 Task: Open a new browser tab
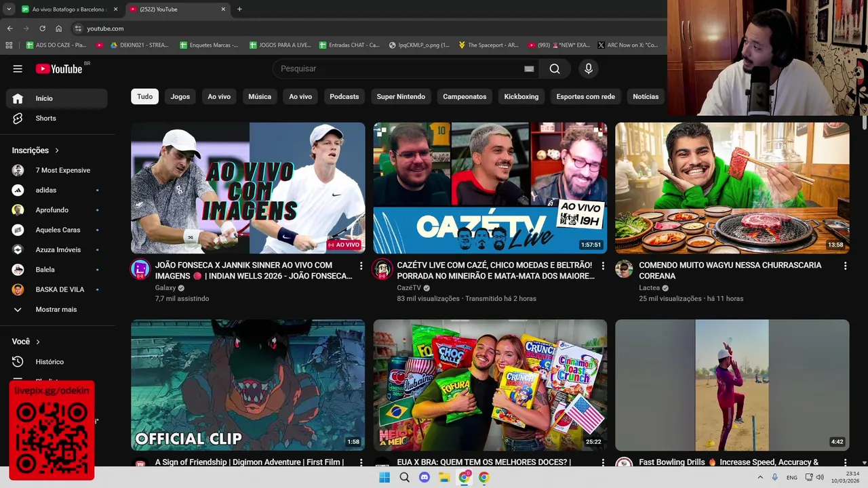[x=239, y=9]
